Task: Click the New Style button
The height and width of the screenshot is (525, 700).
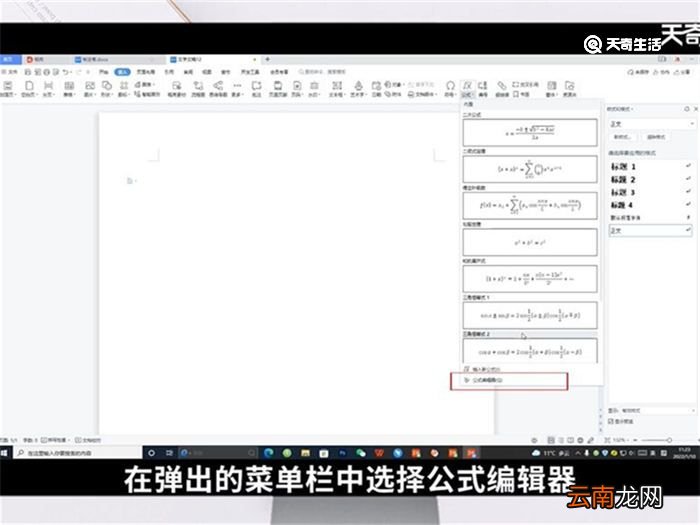Action: (x=622, y=137)
